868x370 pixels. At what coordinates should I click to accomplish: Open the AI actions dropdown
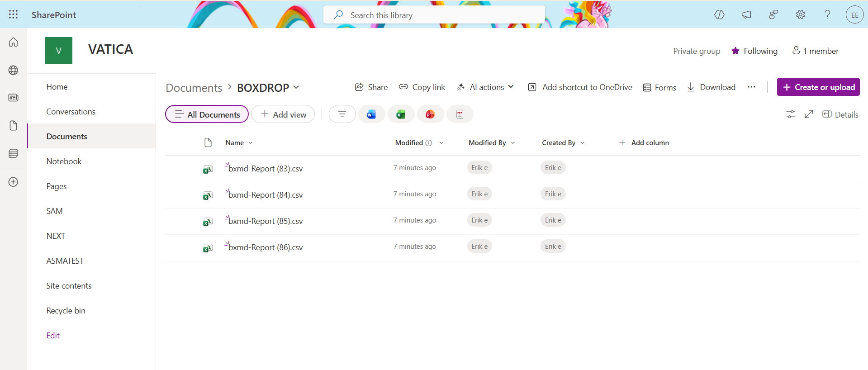coord(485,87)
